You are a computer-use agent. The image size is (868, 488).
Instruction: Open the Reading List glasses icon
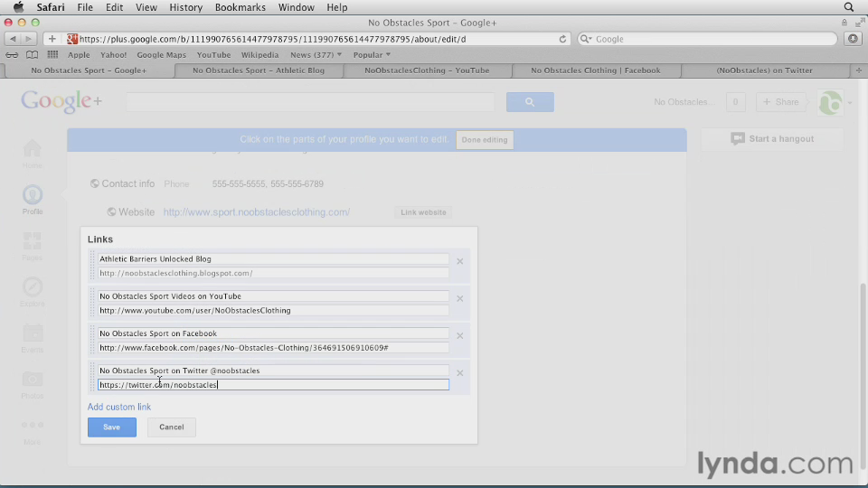click(12, 55)
